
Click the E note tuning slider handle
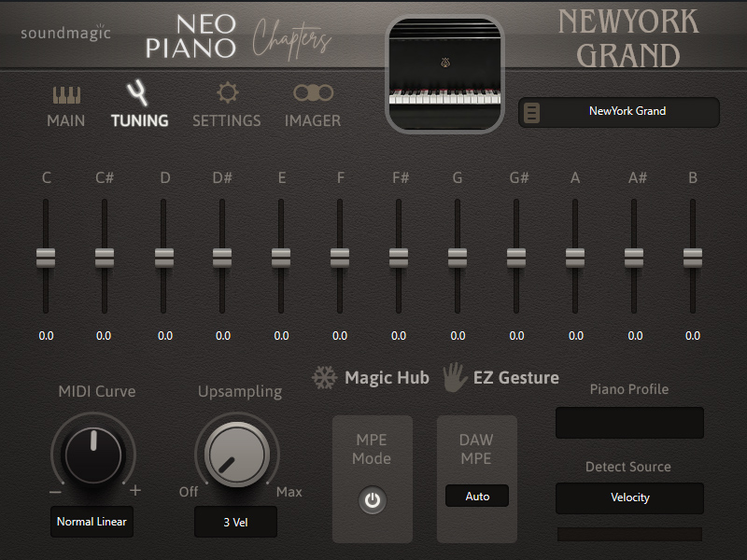[x=281, y=258]
